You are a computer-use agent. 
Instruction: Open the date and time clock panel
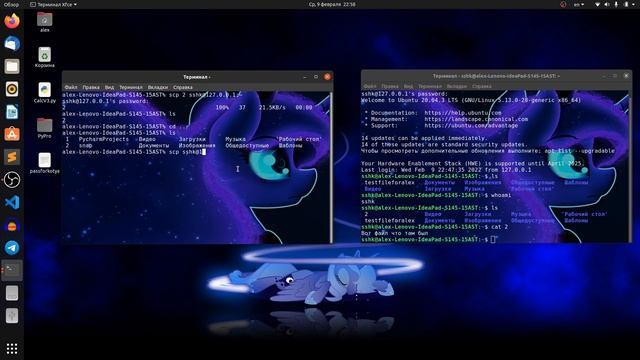pos(332,4)
